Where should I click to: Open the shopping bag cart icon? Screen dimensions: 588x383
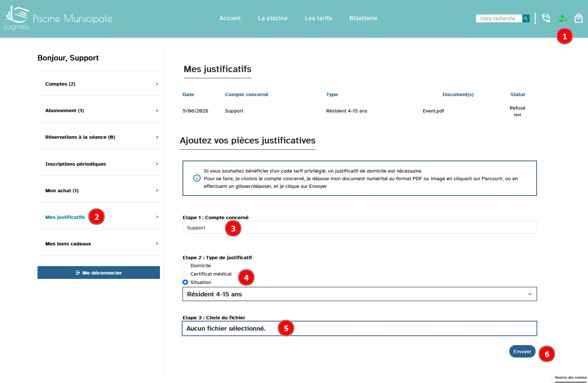click(x=579, y=18)
